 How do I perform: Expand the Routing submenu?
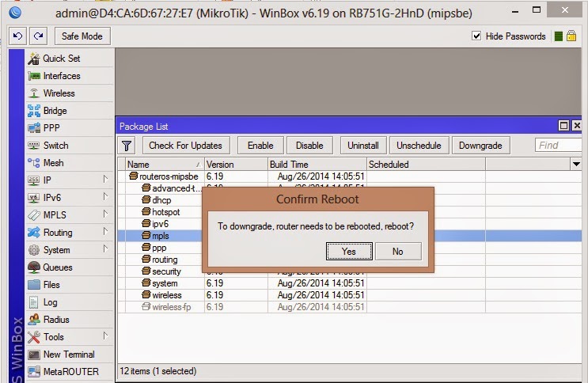tap(105, 232)
